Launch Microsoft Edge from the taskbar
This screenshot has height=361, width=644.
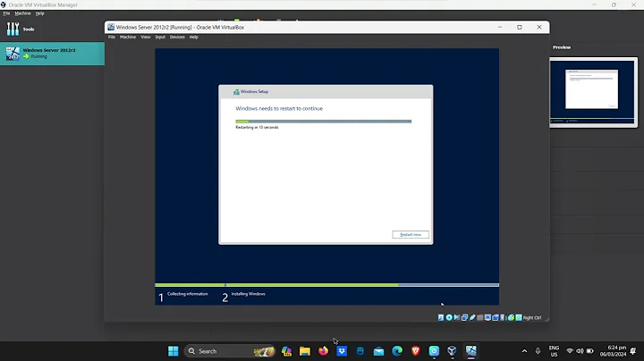[397, 351]
